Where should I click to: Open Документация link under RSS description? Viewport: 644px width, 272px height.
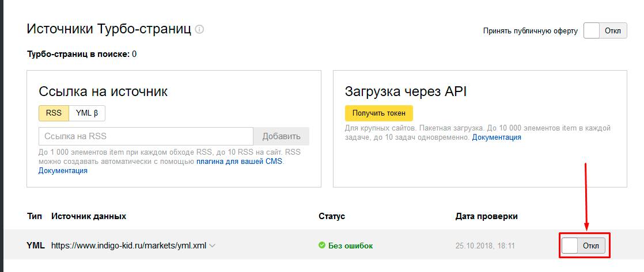63,171
